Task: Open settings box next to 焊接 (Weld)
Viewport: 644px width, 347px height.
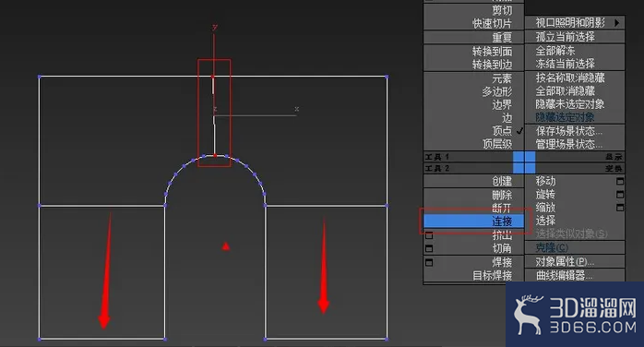Action: 429,262
